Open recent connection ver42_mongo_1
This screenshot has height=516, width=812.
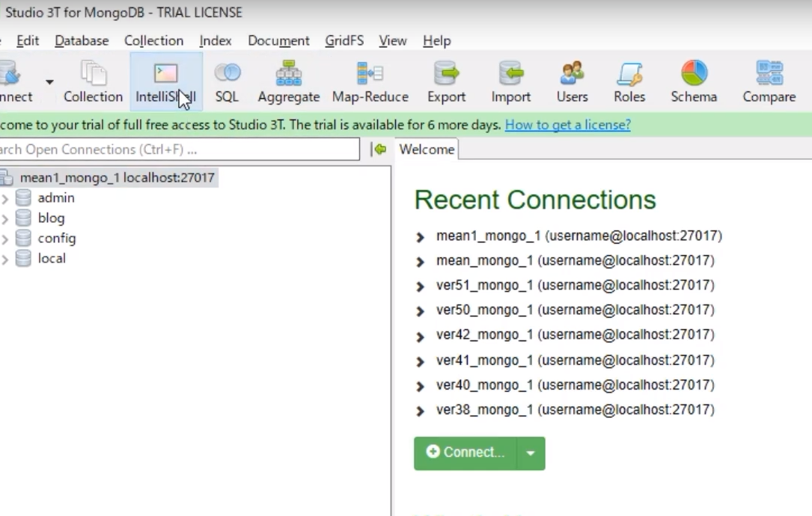click(576, 335)
